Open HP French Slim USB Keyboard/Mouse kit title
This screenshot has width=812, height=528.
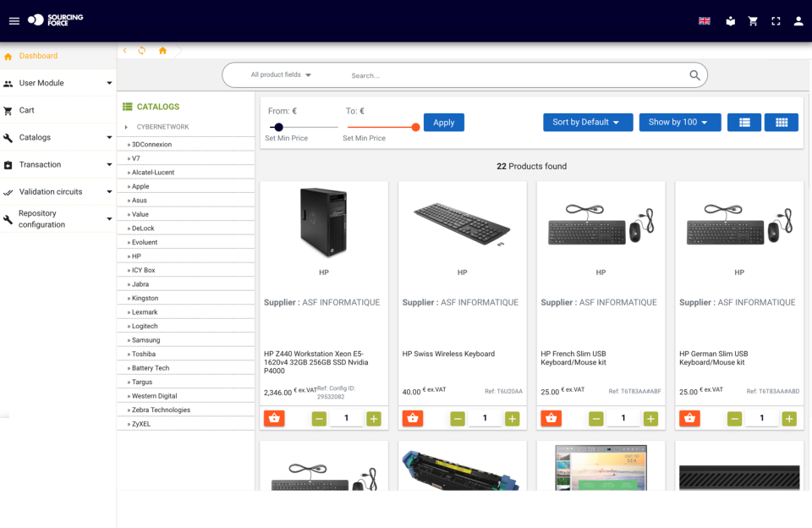click(573, 358)
